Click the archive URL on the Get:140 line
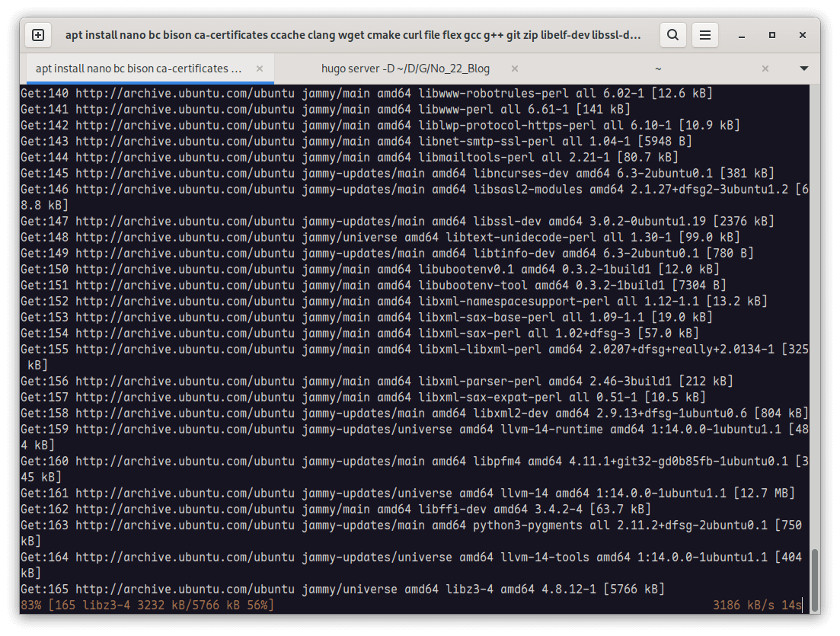The height and width of the screenshot is (636, 840). [x=184, y=93]
